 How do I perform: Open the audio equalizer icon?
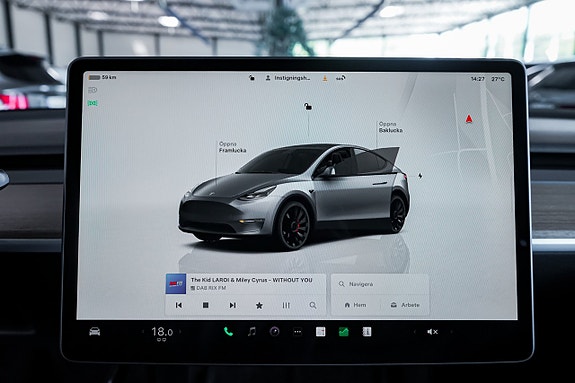(286, 305)
